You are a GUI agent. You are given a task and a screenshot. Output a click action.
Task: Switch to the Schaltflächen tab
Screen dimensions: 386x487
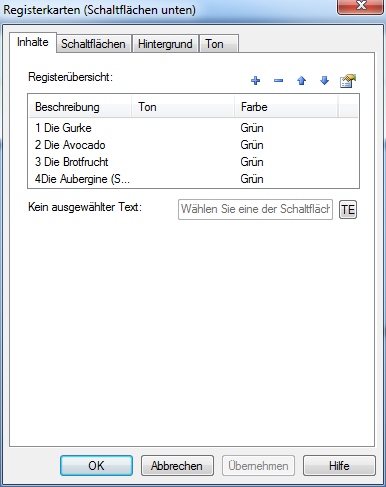pos(93,44)
